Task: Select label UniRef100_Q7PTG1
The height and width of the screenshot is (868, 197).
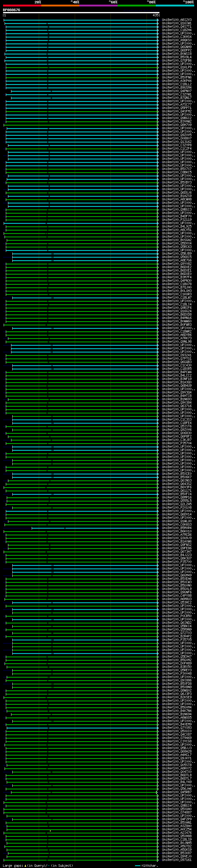Action: [177, 358]
